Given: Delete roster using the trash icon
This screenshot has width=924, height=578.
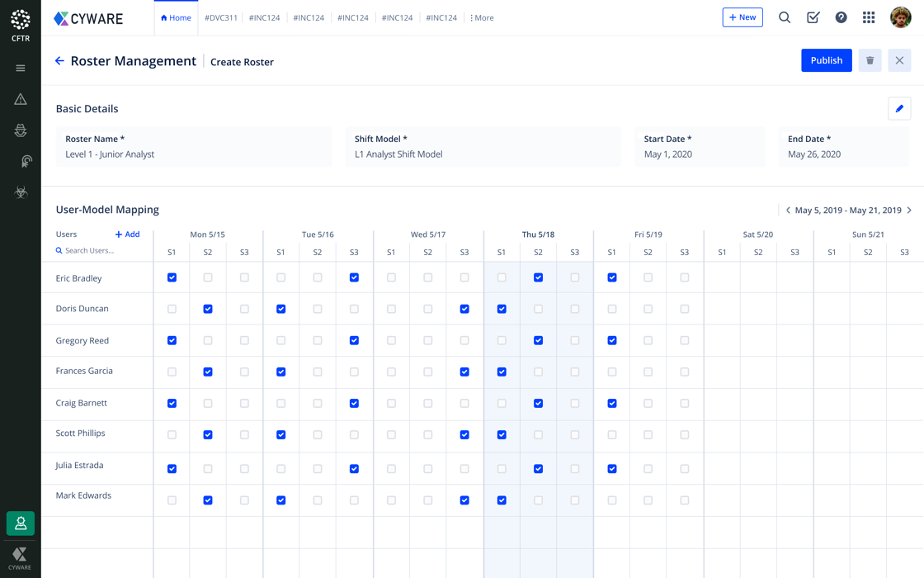Looking at the screenshot, I should pos(870,60).
